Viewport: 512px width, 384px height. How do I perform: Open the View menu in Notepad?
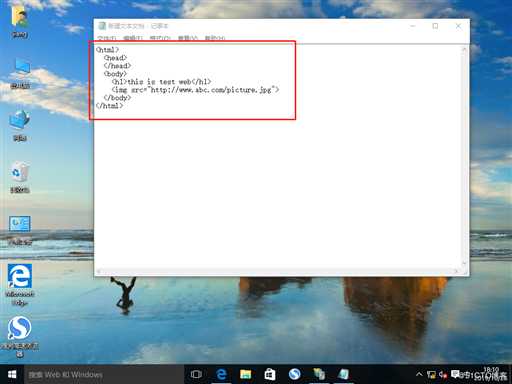[x=188, y=38]
